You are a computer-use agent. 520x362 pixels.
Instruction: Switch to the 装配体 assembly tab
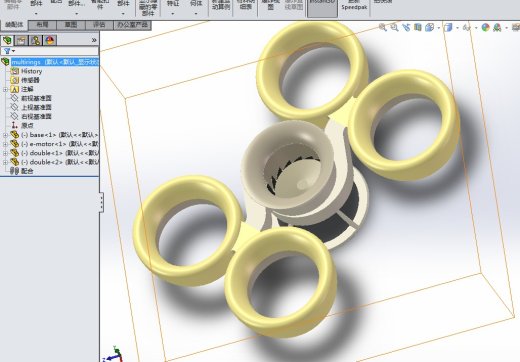click(14, 25)
